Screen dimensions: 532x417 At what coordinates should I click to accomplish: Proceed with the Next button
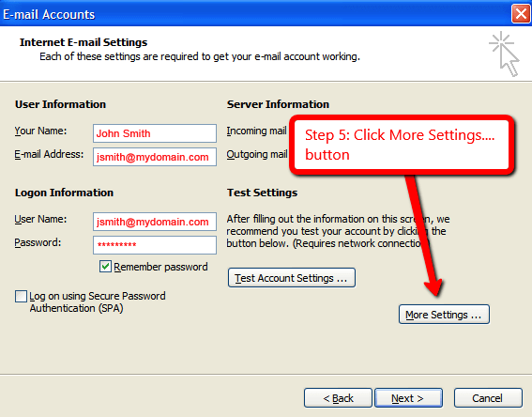[408, 397]
